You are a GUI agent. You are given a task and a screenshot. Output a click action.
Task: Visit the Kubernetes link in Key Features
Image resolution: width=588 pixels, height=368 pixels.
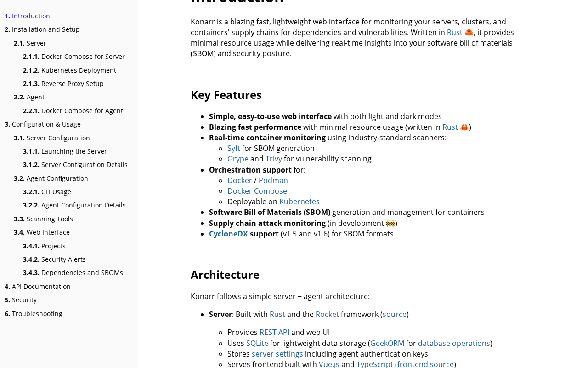pos(299,201)
